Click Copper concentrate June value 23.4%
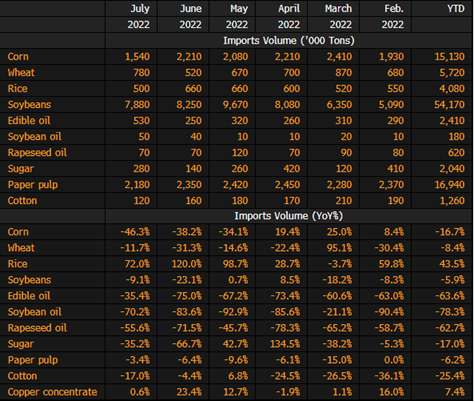The image size is (475, 402). click(189, 392)
